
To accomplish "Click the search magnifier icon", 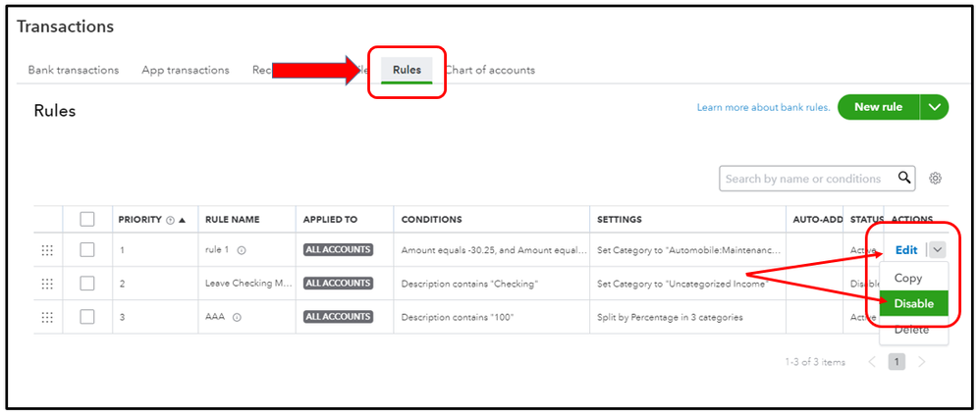I will pyautogui.click(x=904, y=178).
